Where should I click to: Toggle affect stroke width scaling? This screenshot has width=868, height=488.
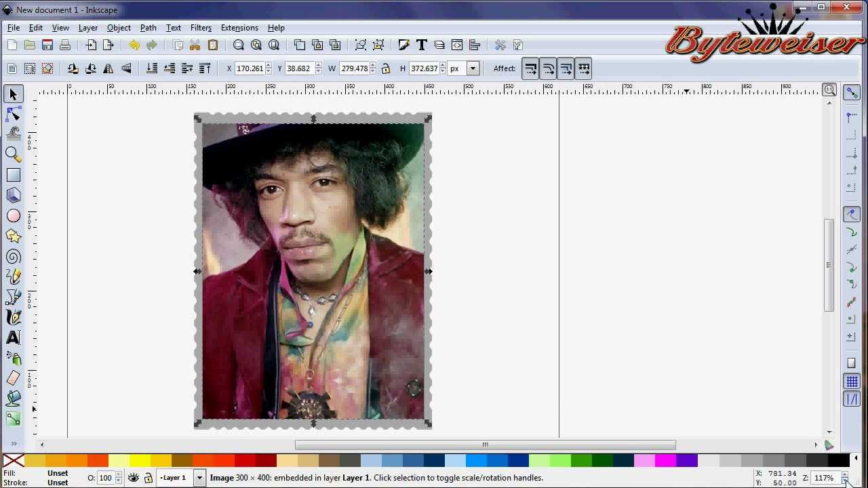(x=531, y=68)
